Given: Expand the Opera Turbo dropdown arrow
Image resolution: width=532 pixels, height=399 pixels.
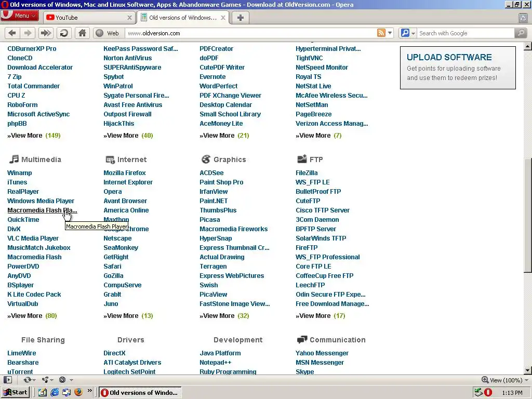Looking at the screenshot, I should 71,380.
